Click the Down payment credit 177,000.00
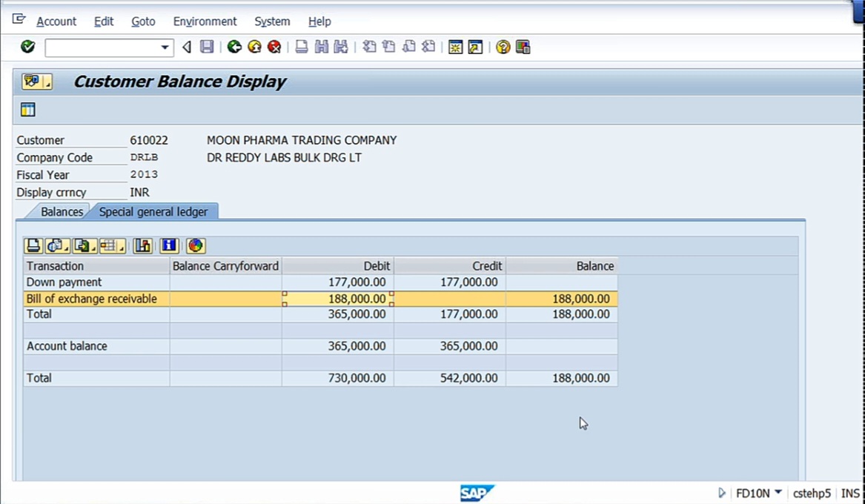865x504 pixels. click(x=469, y=282)
